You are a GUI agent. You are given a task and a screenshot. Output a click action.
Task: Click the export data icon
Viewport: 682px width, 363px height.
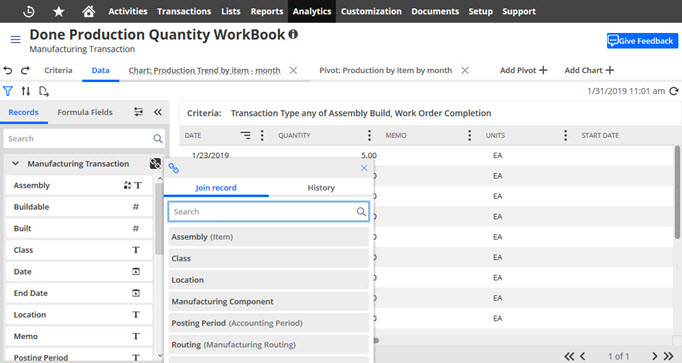[43, 91]
